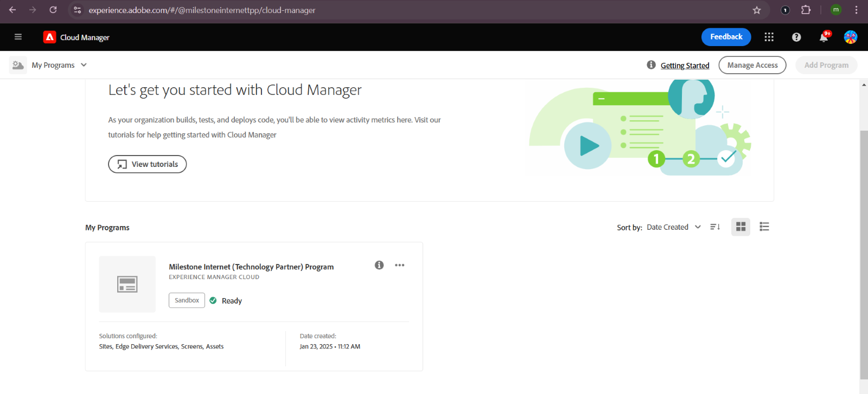
Task: Open the Sort by Date Created dropdown
Action: point(674,227)
